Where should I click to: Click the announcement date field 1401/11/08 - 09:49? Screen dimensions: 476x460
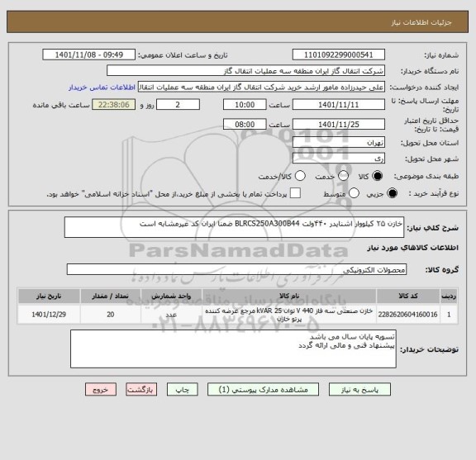coord(89,55)
